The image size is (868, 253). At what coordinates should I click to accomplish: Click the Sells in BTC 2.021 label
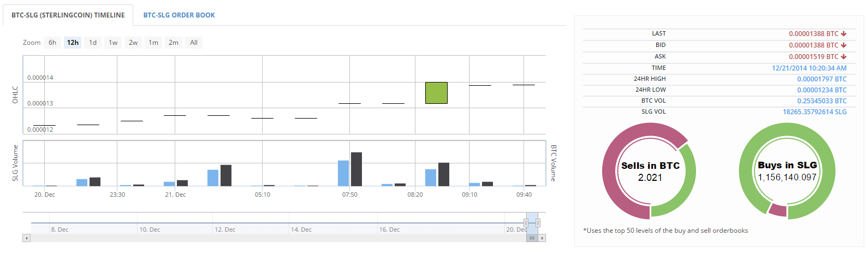pyautogui.click(x=650, y=172)
